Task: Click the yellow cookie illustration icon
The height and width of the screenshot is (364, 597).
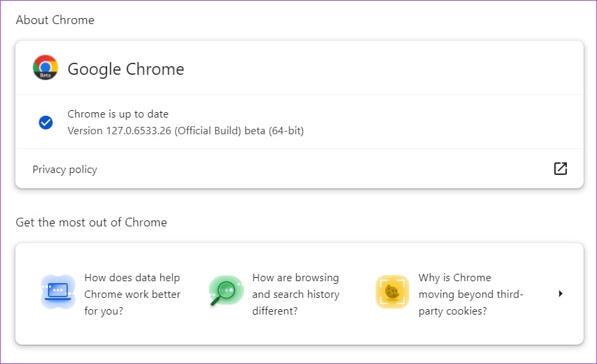Action: point(392,292)
